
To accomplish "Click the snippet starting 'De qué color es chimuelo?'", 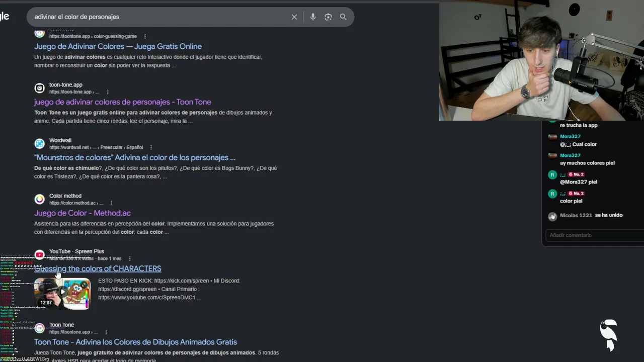I will click(155, 172).
